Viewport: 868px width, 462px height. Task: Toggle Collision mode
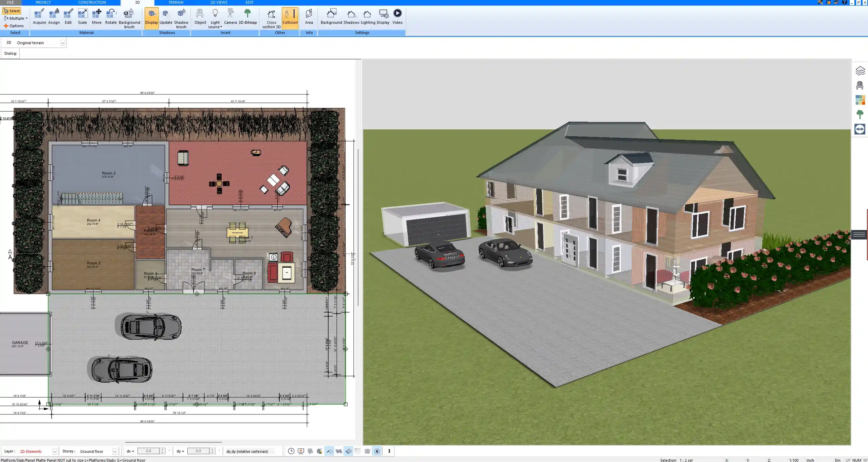pyautogui.click(x=290, y=18)
